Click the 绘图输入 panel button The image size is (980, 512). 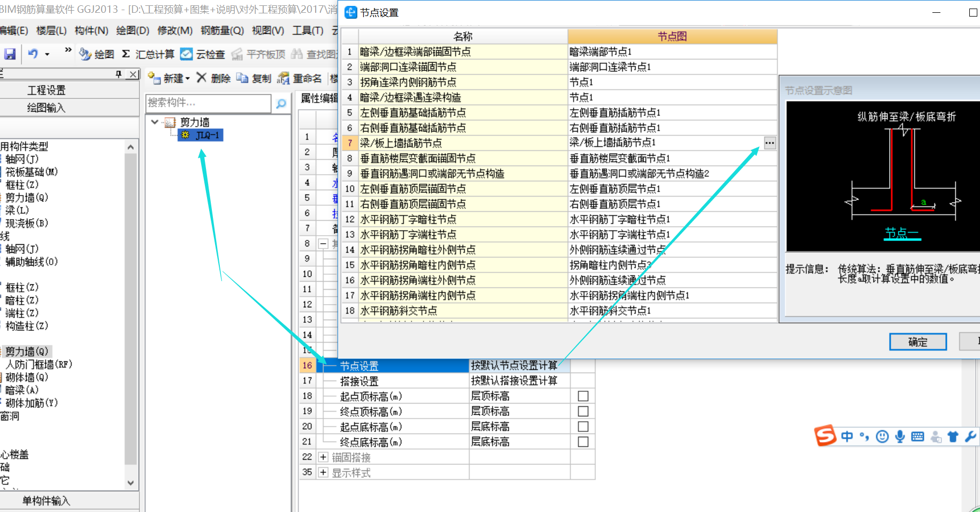click(x=47, y=107)
